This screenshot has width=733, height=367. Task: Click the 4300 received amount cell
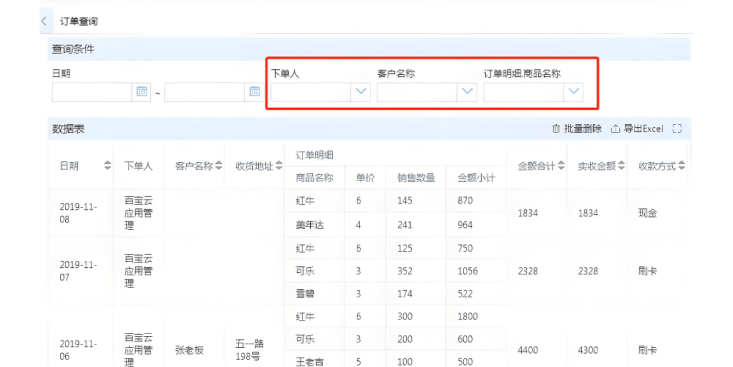[x=588, y=350]
